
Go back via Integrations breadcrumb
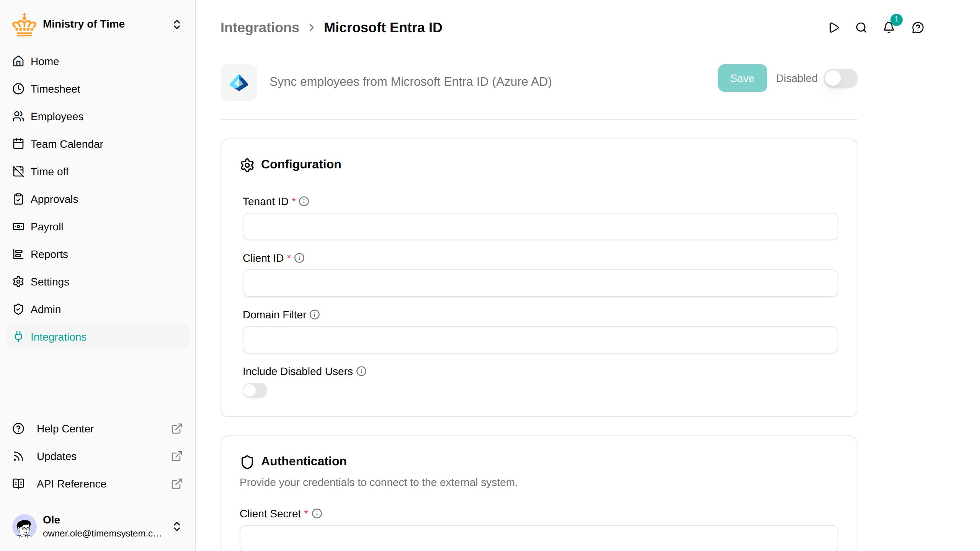point(260,28)
